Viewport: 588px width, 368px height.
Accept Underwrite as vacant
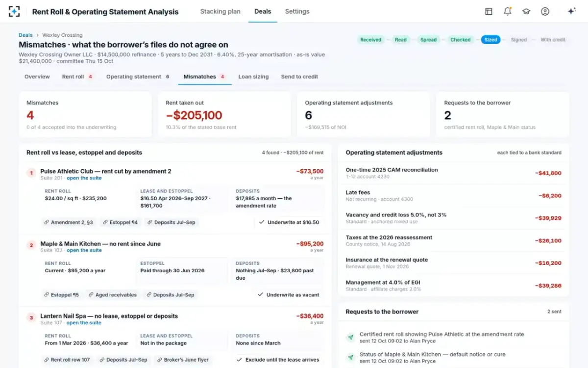coord(288,295)
